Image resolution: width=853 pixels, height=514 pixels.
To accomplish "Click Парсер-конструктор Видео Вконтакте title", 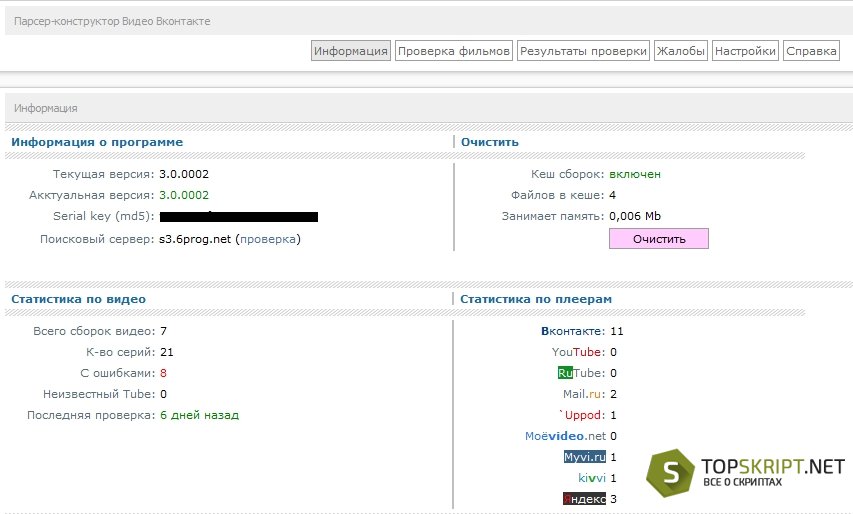I will tap(112, 21).
